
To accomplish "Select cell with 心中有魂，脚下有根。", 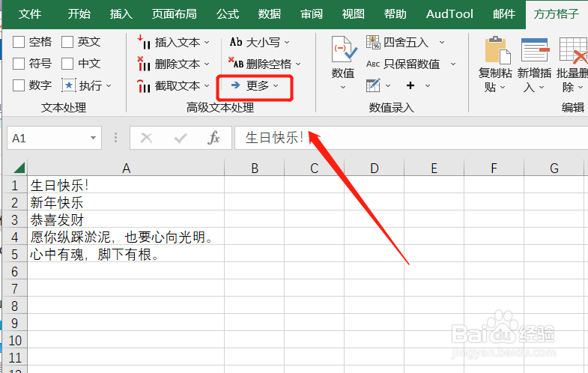I will pos(126,254).
